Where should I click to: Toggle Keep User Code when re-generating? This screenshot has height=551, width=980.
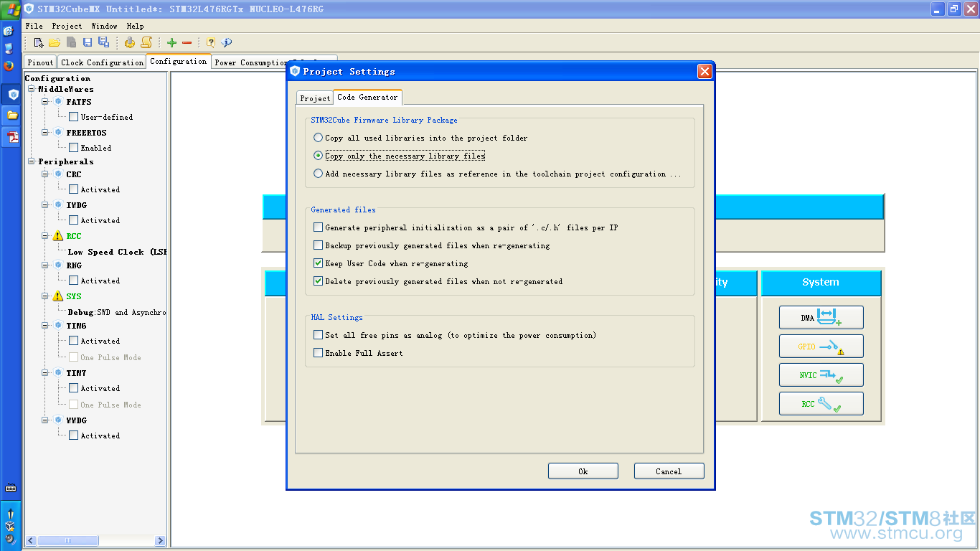pos(319,263)
